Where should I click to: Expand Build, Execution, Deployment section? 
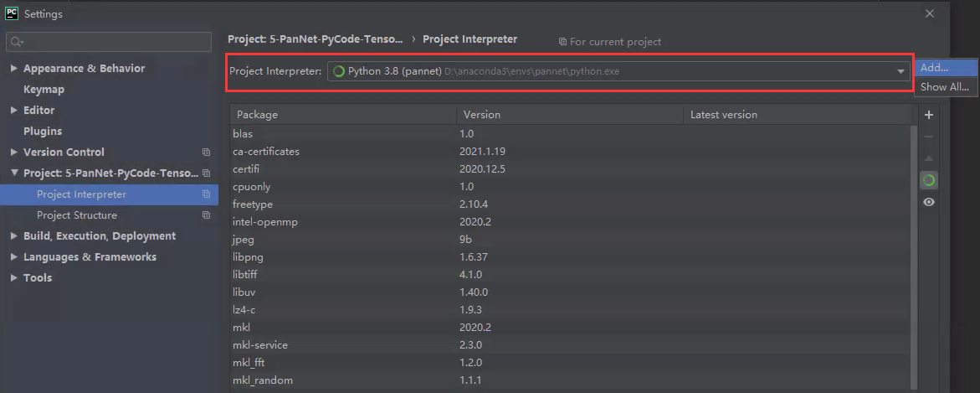pos(14,236)
